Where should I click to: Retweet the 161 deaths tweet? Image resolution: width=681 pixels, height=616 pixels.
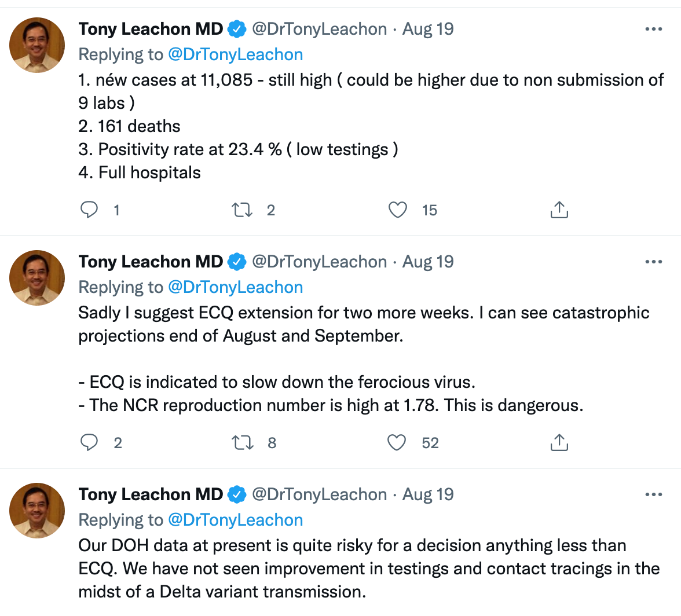click(x=242, y=210)
